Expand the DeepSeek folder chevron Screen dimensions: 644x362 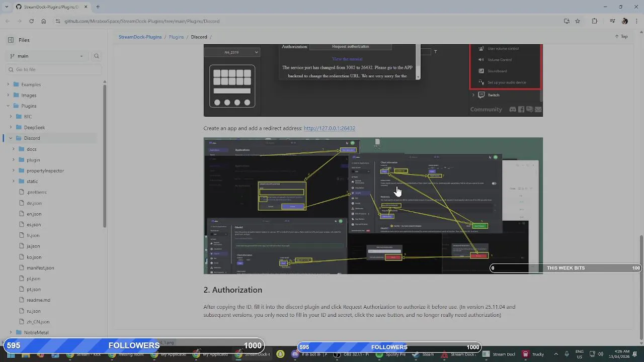11,128
